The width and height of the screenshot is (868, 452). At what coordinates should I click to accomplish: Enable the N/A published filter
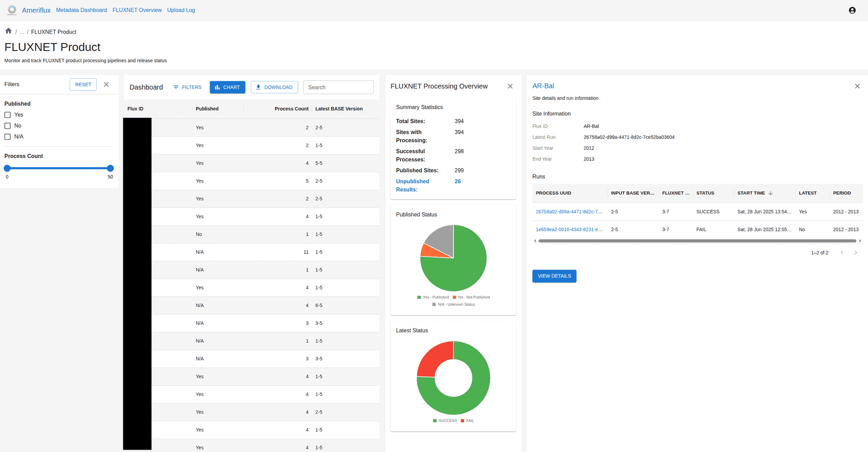coord(7,136)
